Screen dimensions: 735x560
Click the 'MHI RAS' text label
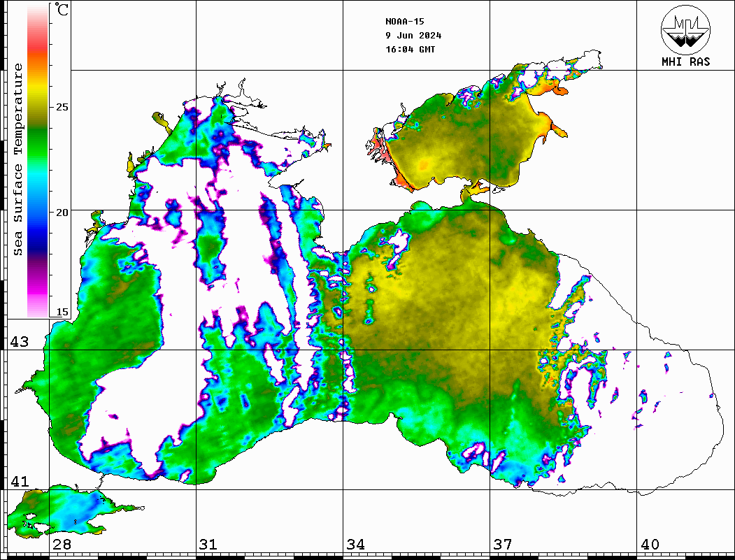click(x=685, y=62)
